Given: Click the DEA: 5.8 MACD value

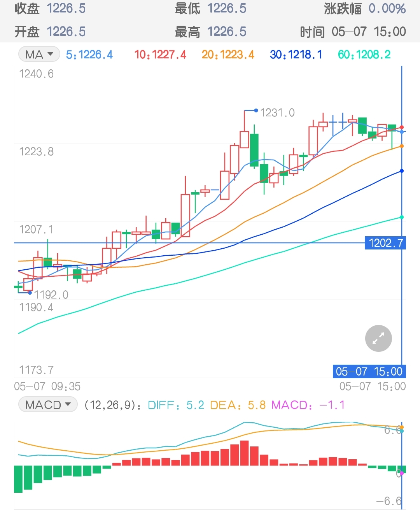Looking at the screenshot, I should (238, 405).
